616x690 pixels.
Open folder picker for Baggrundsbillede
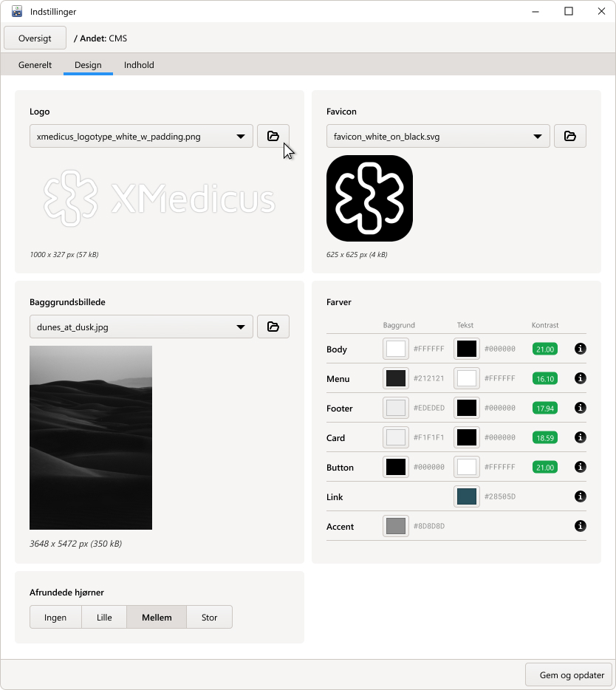click(273, 327)
